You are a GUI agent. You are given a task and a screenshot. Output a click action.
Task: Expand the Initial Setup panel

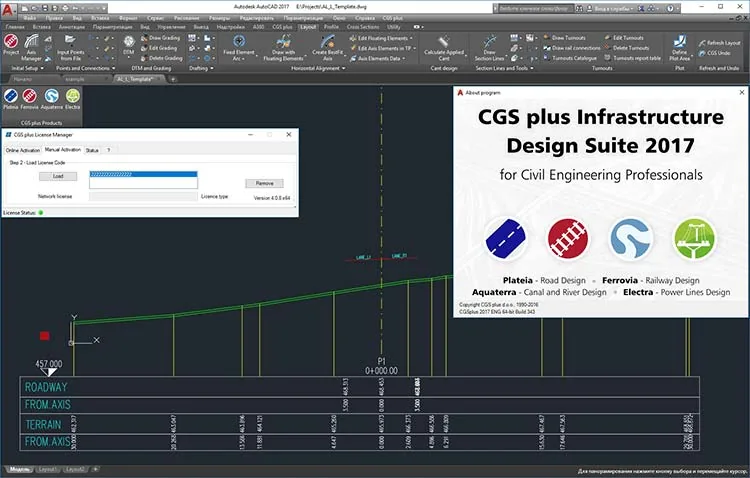point(28,68)
